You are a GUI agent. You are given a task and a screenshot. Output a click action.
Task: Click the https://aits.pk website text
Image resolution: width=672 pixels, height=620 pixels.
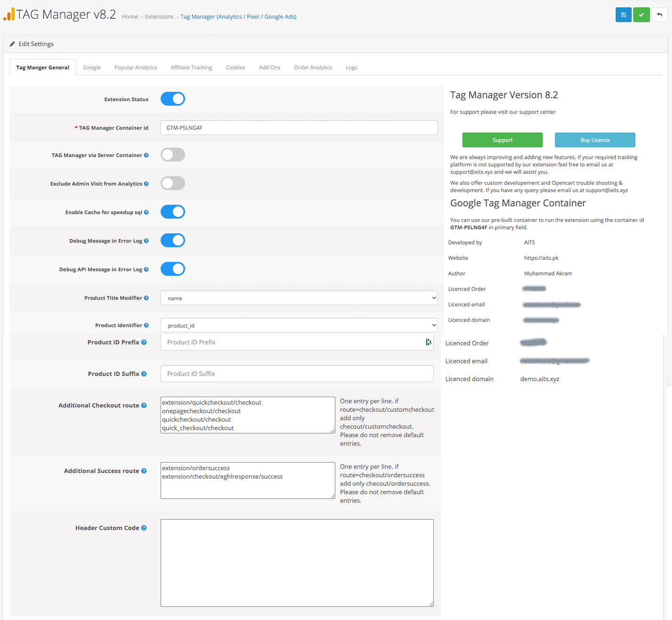tap(541, 258)
